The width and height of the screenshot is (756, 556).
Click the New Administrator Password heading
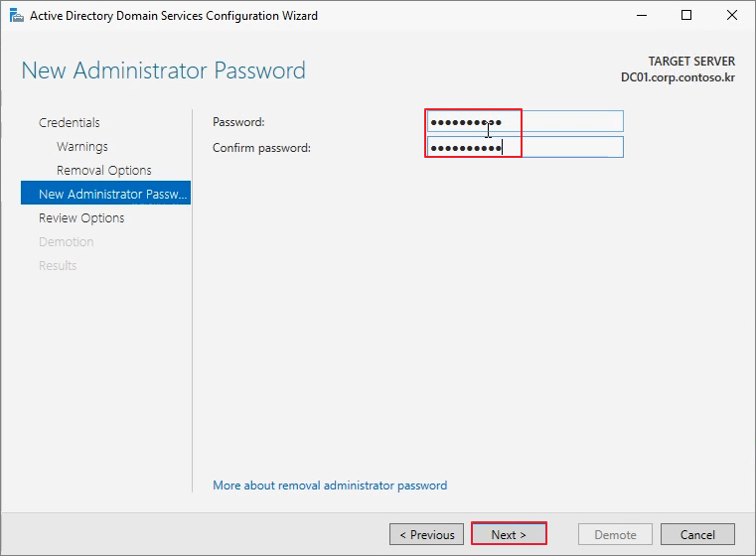(164, 70)
